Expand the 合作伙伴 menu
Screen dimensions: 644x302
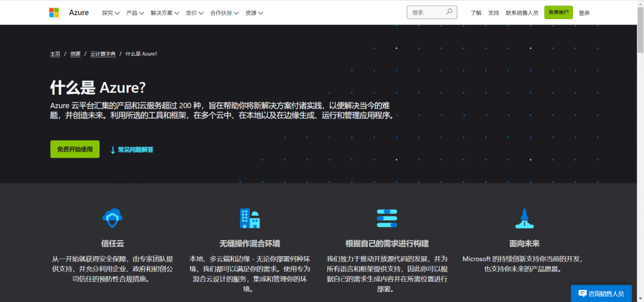[x=225, y=13]
